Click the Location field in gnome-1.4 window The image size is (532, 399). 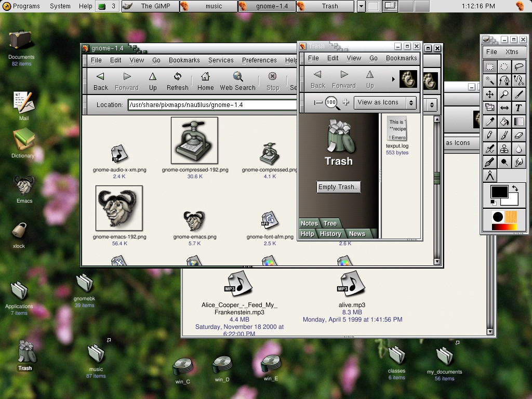(212, 105)
